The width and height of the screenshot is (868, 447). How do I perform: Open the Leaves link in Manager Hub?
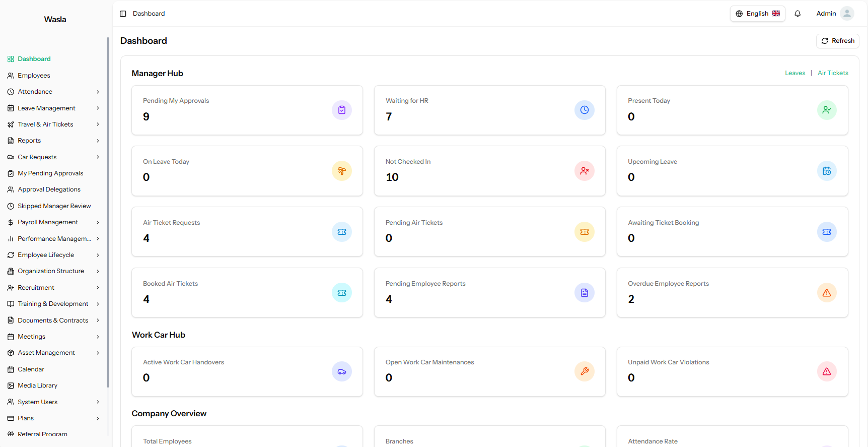pyautogui.click(x=795, y=73)
